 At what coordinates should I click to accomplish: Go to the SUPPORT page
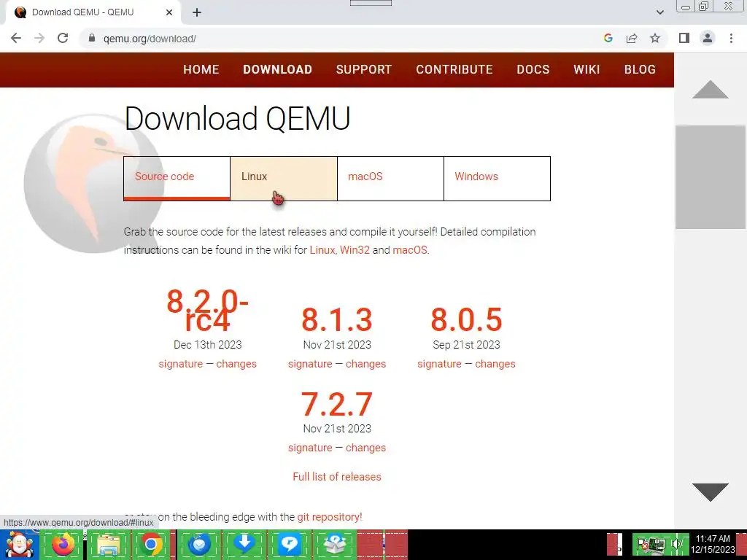click(x=363, y=69)
